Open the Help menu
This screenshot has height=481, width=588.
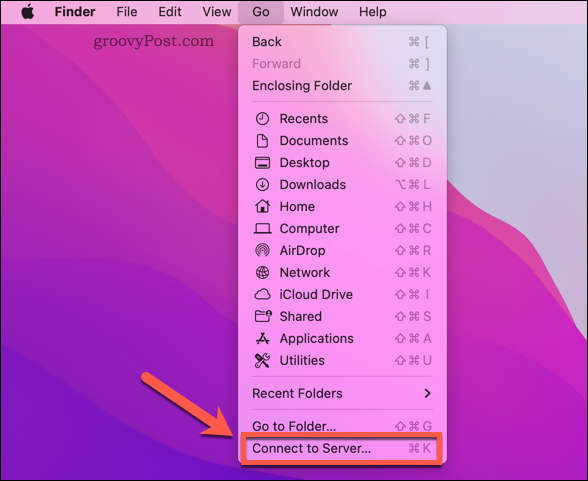pyautogui.click(x=372, y=12)
